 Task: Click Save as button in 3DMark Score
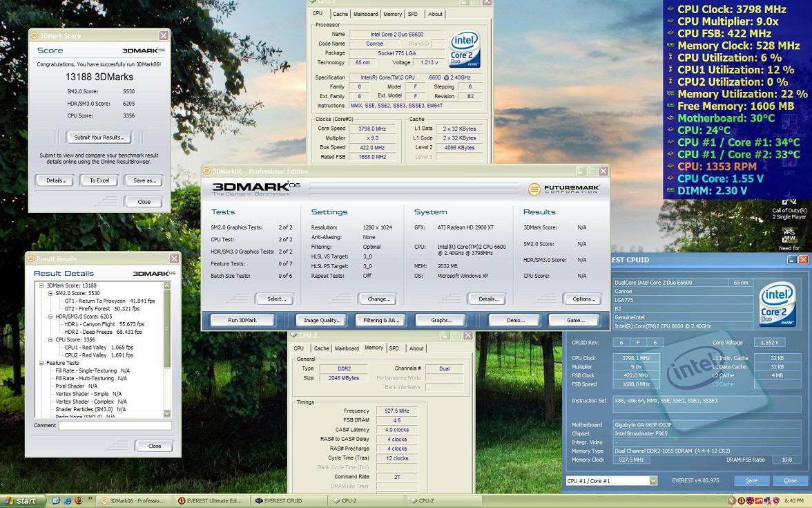[144, 180]
